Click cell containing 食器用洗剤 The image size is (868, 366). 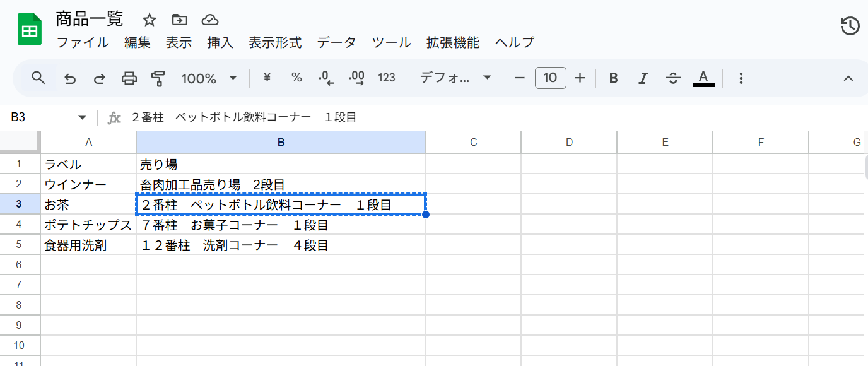[88, 245]
